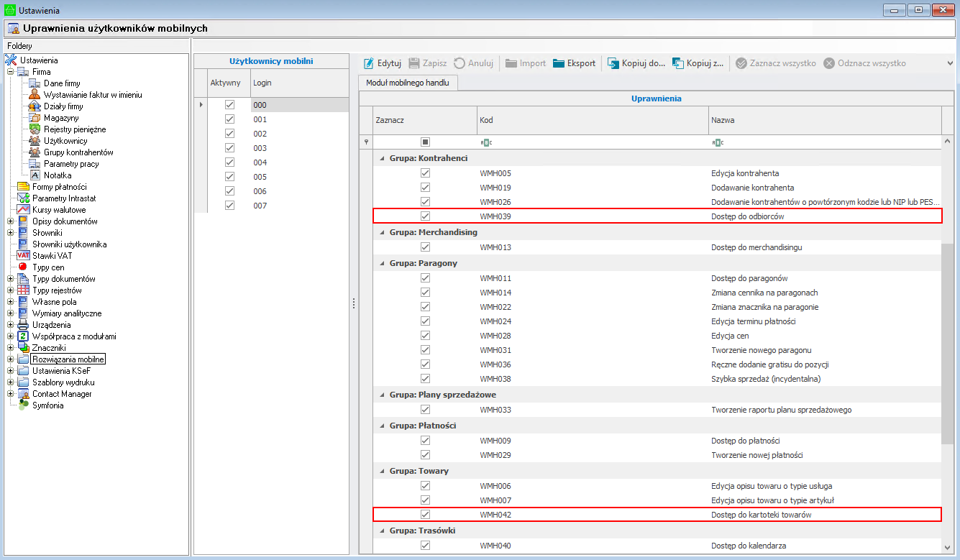Toggle the Zaznacz filter row checkbox
The image size is (960, 560).
click(x=425, y=142)
